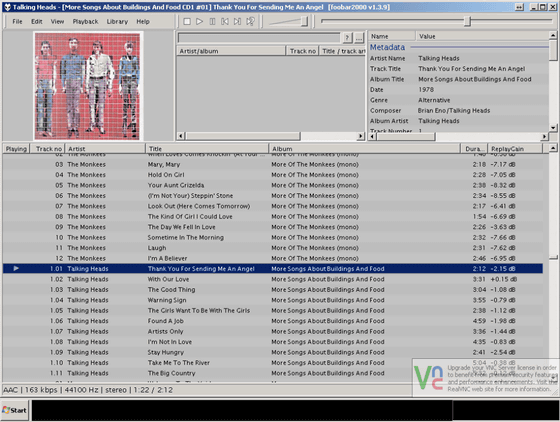Select the track With Our Love
The image size is (560, 422).
(x=273, y=279)
